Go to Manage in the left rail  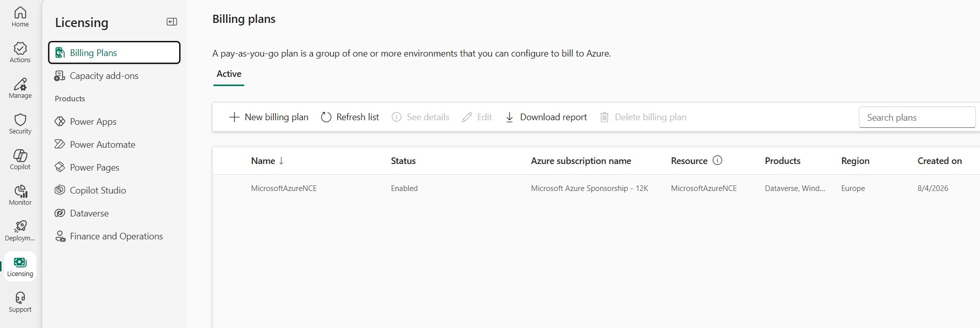tap(20, 88)
